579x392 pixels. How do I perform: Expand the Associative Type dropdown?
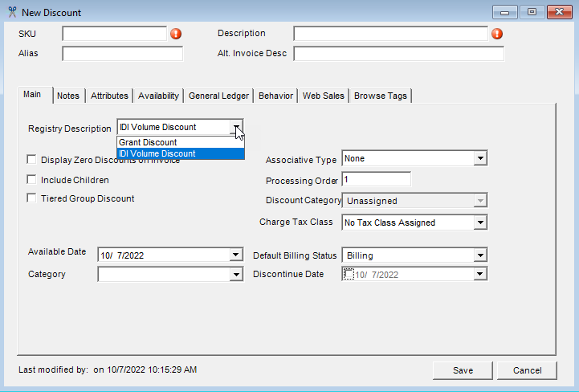pos(480,159)
